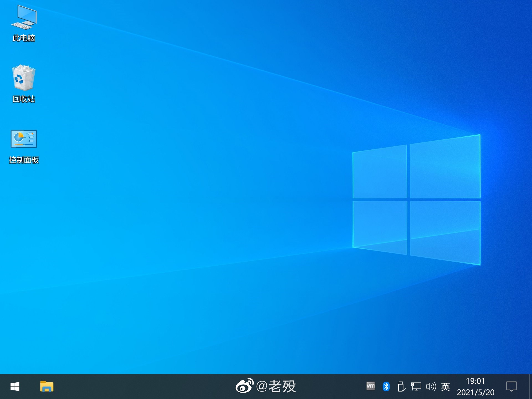Open the Windows Start menu
532x399 pixels.
[x=15, y=387]
